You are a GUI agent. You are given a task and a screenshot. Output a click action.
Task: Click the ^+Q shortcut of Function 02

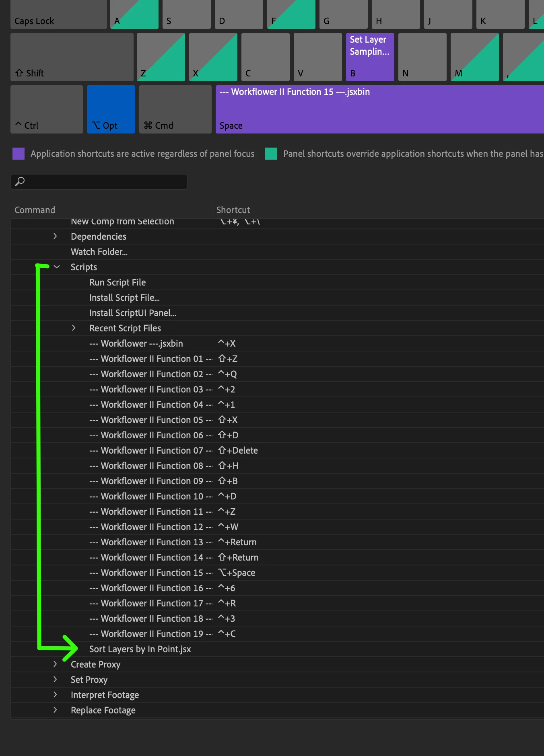click(x=227, y=374)
